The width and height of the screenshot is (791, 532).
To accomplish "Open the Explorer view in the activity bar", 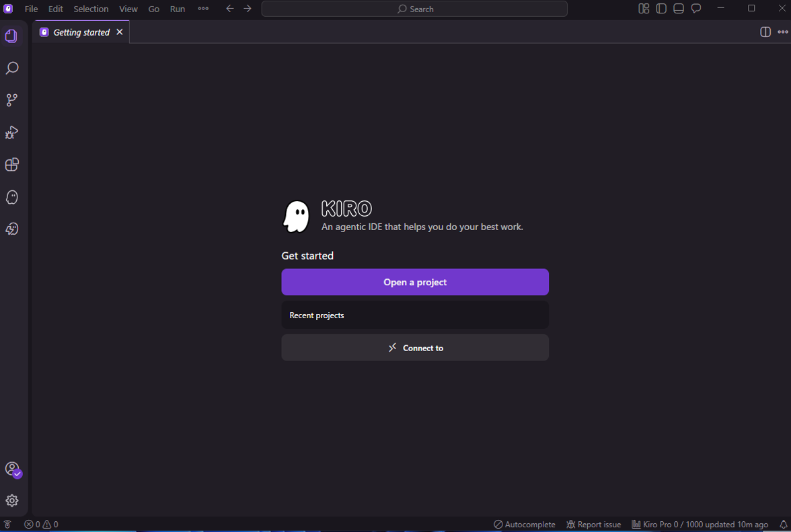I will (x=11, y=36).
